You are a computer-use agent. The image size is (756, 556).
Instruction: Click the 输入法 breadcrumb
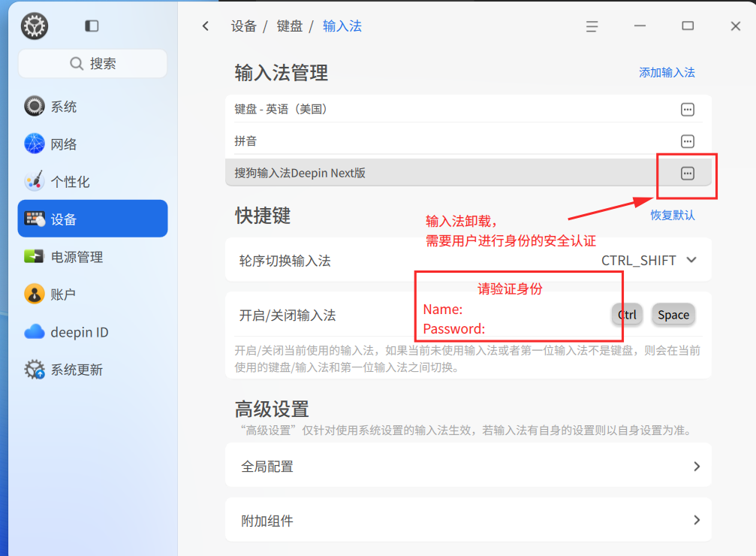(342, 26)
